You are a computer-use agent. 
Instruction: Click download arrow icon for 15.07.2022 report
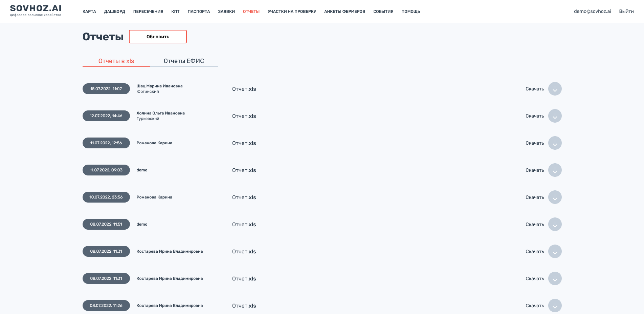(555, 89)
